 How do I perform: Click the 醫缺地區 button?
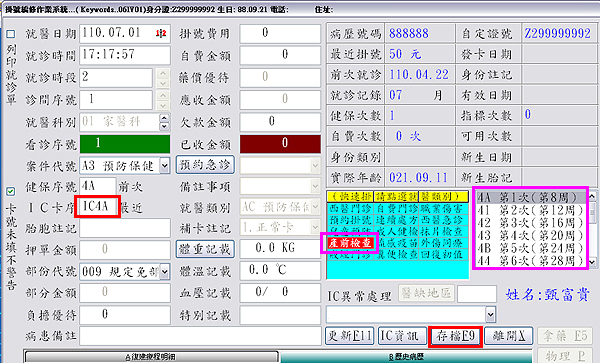(426, 293)
